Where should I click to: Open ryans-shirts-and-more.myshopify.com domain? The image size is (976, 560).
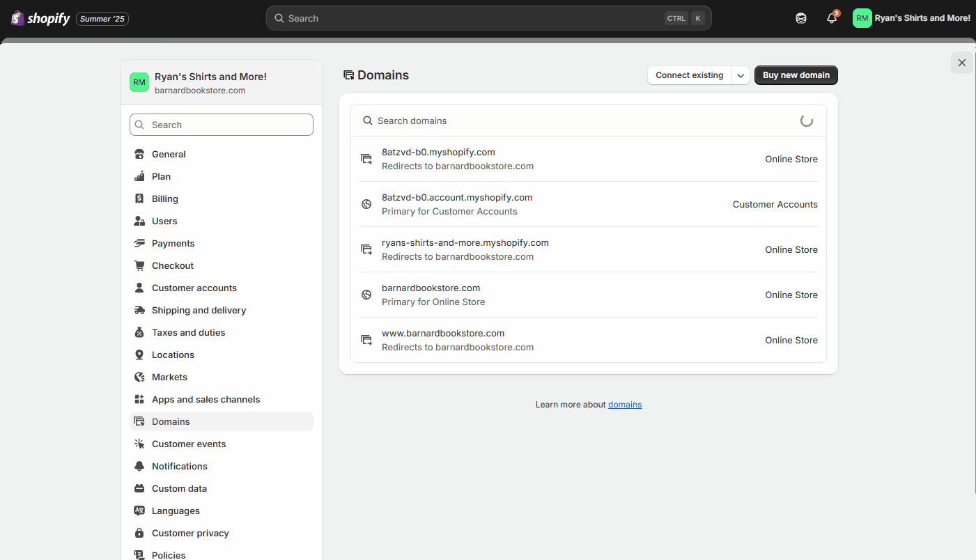(x=589, y=249)
